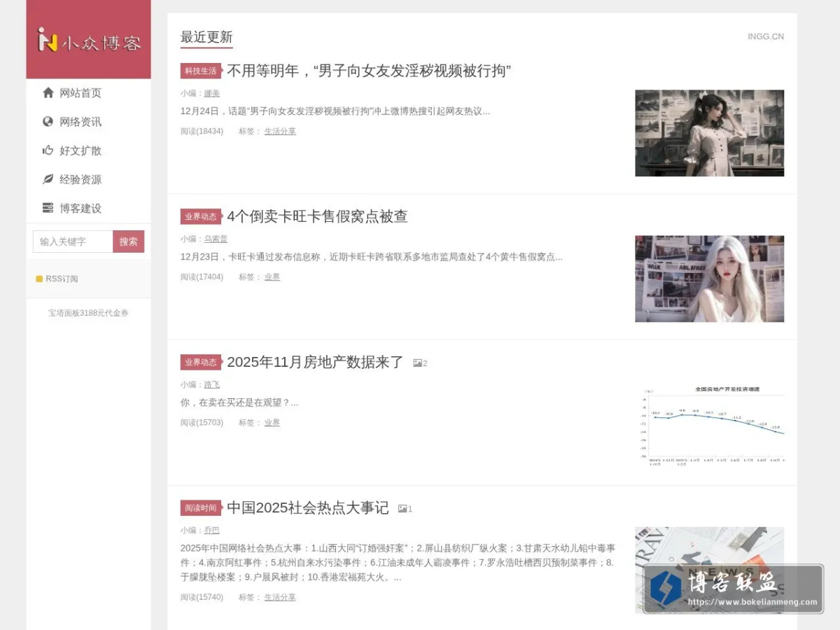Click author link 乌索普
The image size is (840, 630).
click(x=216, y=239)
